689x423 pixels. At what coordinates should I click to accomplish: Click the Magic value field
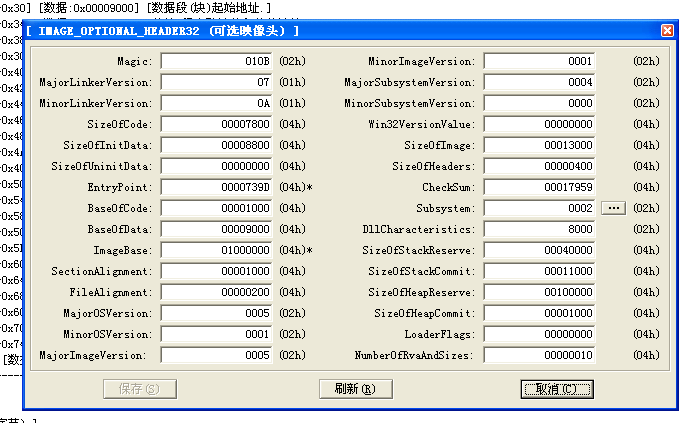tap(217, 61)
